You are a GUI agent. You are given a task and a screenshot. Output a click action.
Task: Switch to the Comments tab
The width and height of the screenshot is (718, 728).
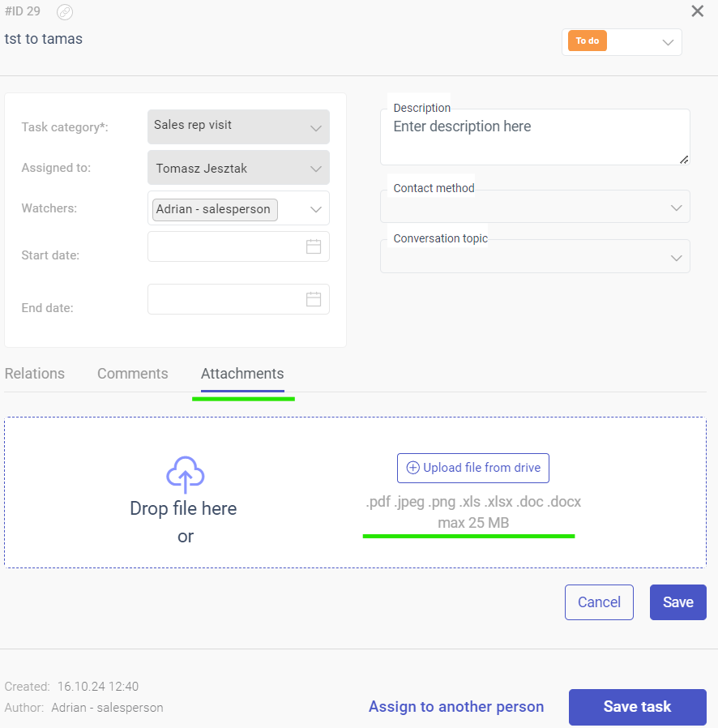[x=133, y=374]
